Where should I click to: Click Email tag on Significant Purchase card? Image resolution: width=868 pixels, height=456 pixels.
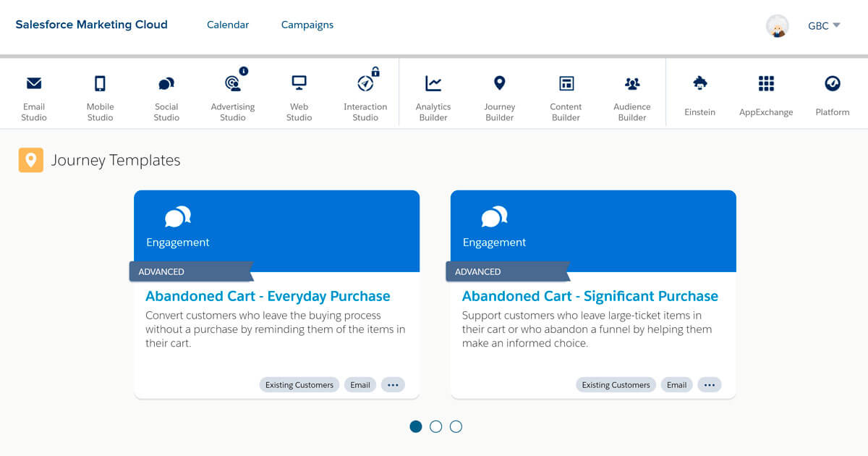pyautogui.click(x=677, y=385)
